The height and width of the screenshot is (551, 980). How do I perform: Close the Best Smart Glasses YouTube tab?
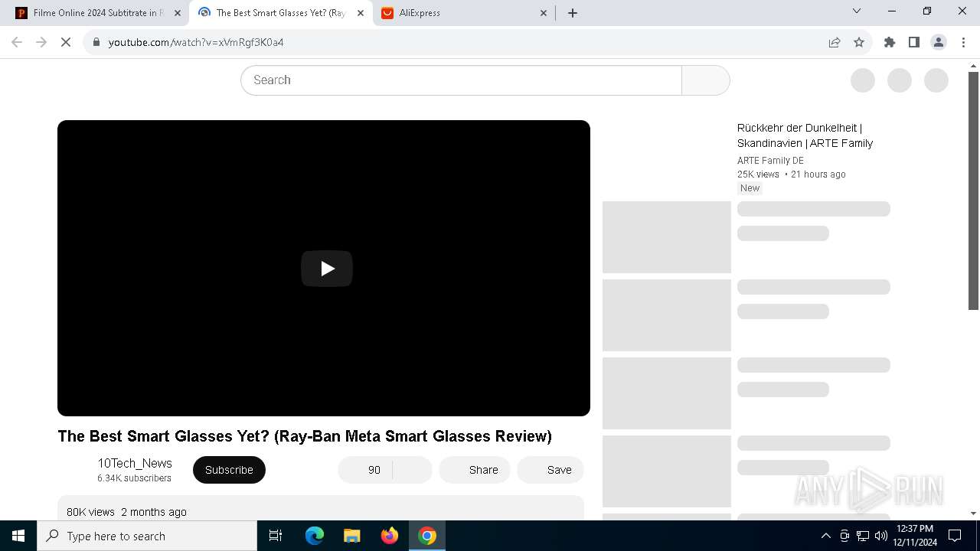coord(361,13)
